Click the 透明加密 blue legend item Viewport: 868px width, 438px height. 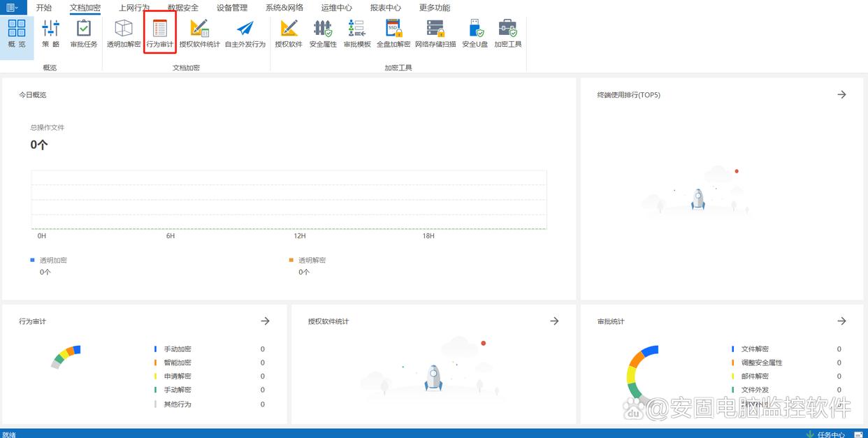coord(52,260)
